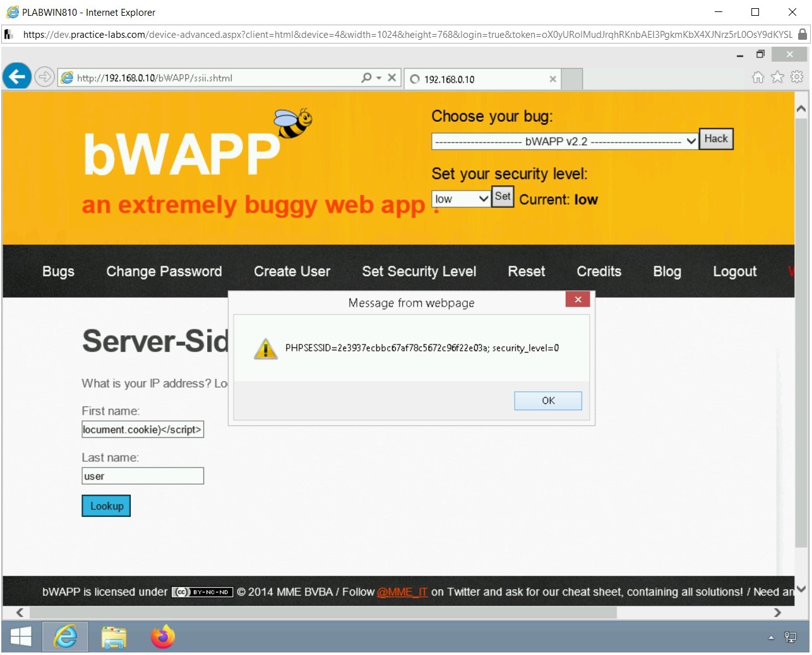Open the bWAPP v2.2 bug selection dropdown

(563, 141)
